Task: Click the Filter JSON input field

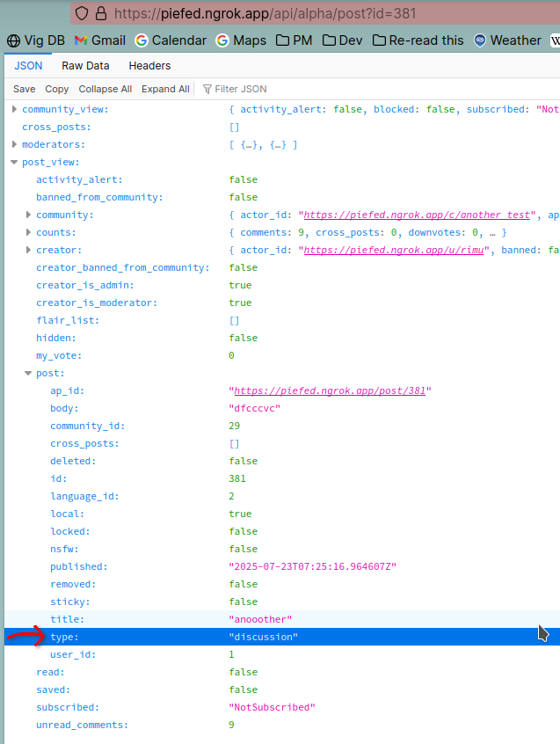Action: pyautogui.click(x=264, y=89)
